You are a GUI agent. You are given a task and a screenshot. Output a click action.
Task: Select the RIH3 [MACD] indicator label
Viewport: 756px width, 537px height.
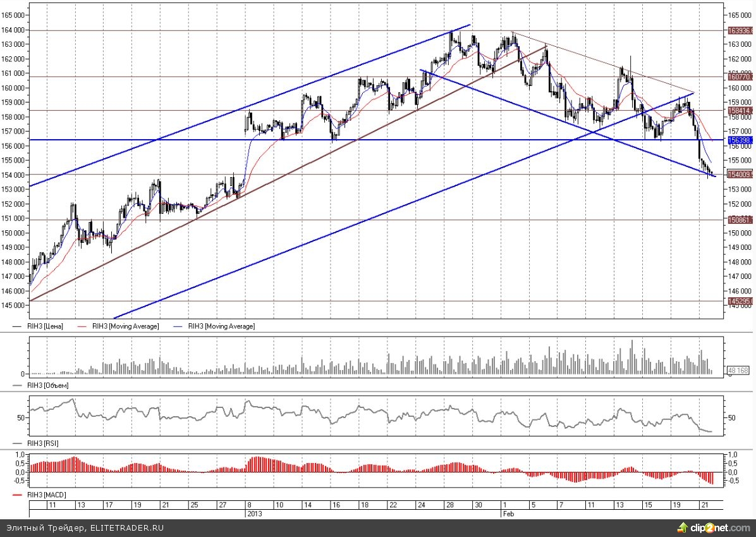click(x=46, y=495)
